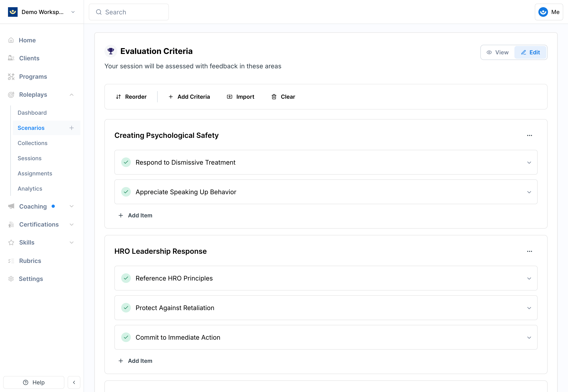Open the Me profile menu
This screenshot has height=392, width=568.
549,12
